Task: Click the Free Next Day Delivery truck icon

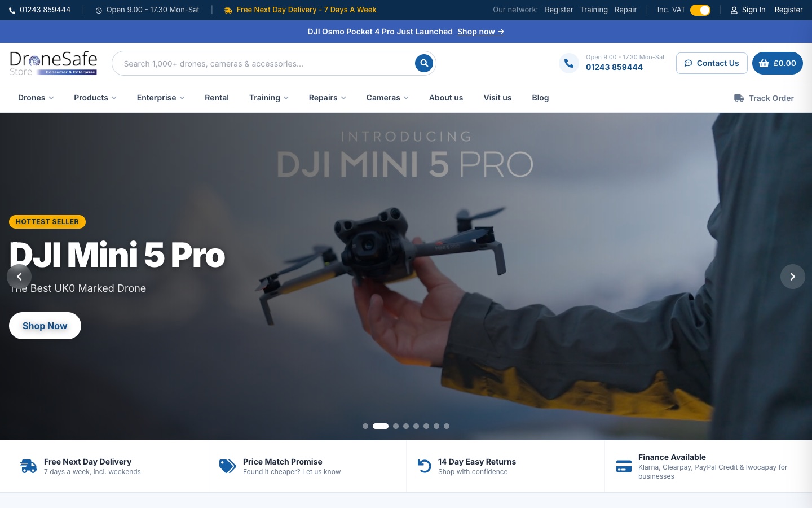Action: click(29, 466)
